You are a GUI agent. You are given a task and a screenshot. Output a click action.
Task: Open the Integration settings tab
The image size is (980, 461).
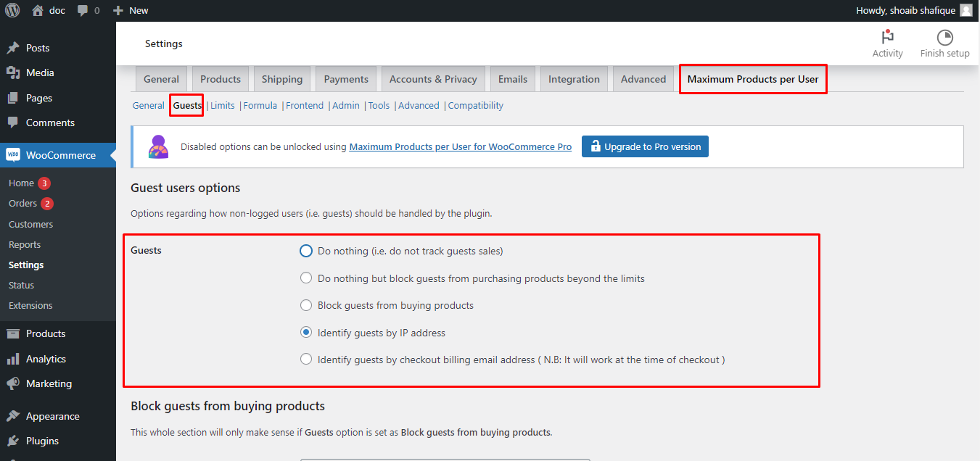click(x=574, y=79)
